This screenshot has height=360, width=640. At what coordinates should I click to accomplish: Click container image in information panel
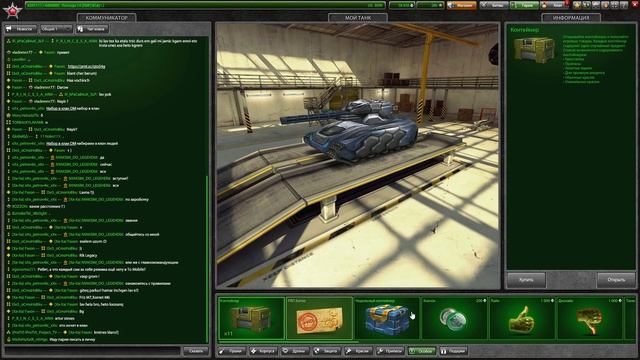534,50
